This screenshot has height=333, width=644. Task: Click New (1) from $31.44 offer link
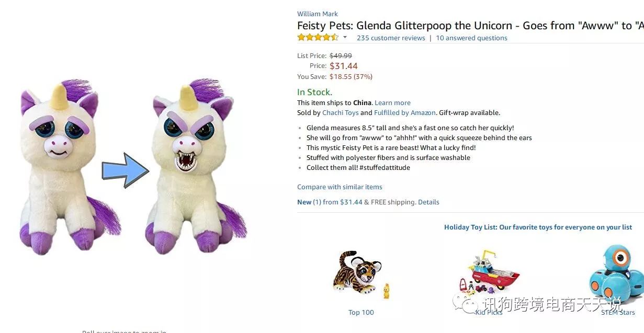[x=330, y=202]
